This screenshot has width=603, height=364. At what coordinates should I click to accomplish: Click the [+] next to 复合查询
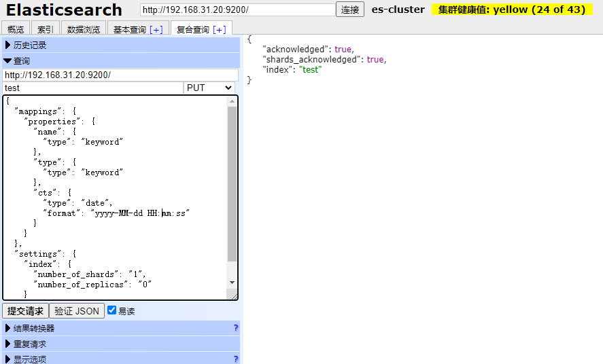pyautogui.click(x=219, y=29)
